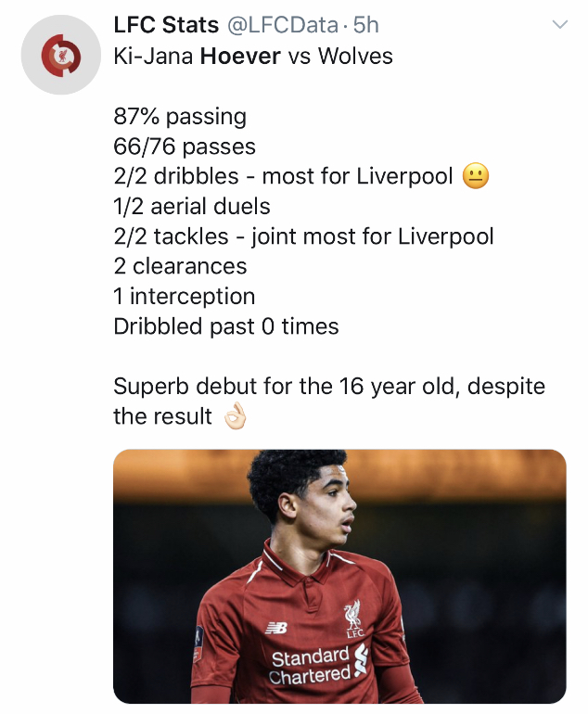Expand the tweet options chevron menu
The image size is (588, 714).
[559, 25]
